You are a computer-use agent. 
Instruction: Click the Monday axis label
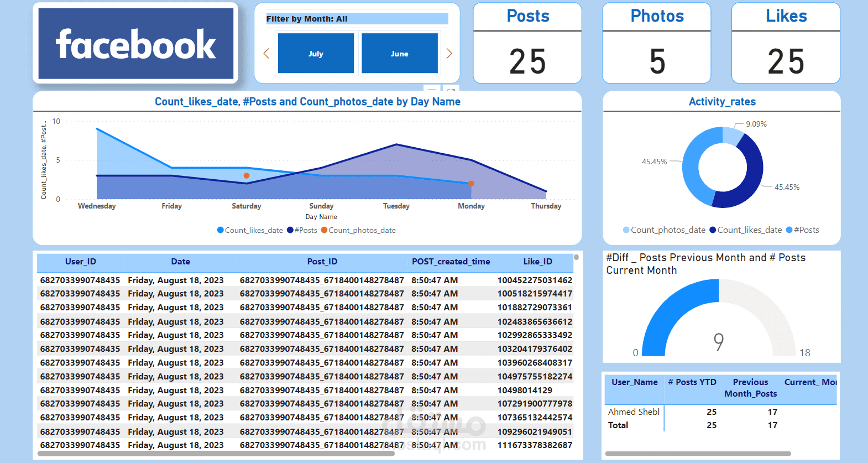471,206
